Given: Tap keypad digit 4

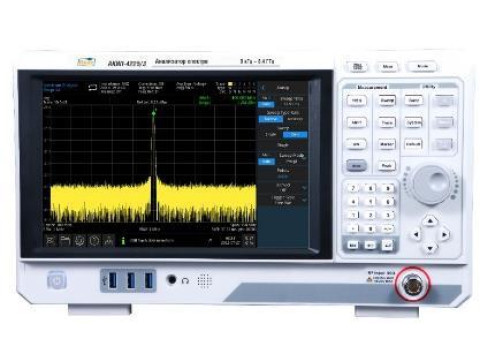Looking at the screenshot, I should tap(353, 202).
